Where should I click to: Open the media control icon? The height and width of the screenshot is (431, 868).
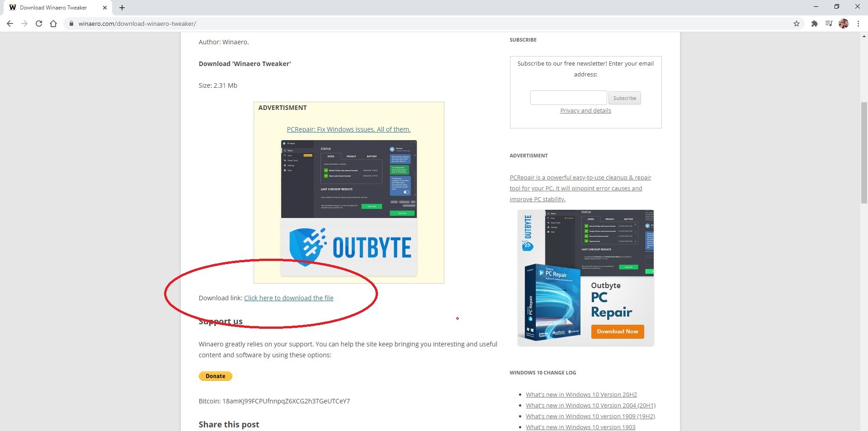point(829,24)
